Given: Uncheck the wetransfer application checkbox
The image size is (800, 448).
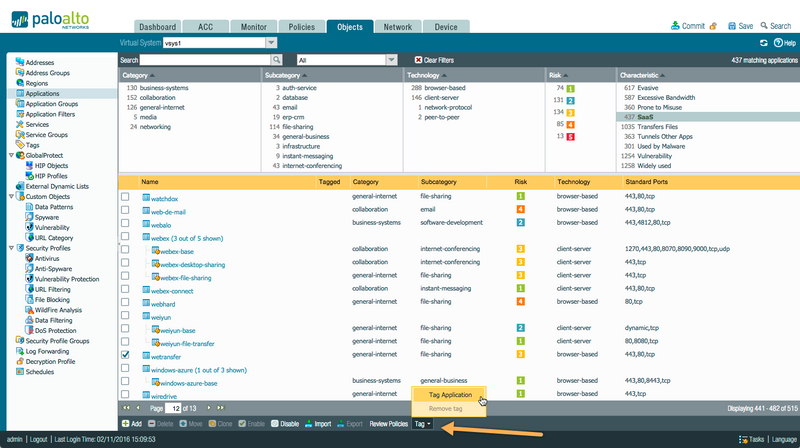Looking at the screenshot, I should (125, 354).
